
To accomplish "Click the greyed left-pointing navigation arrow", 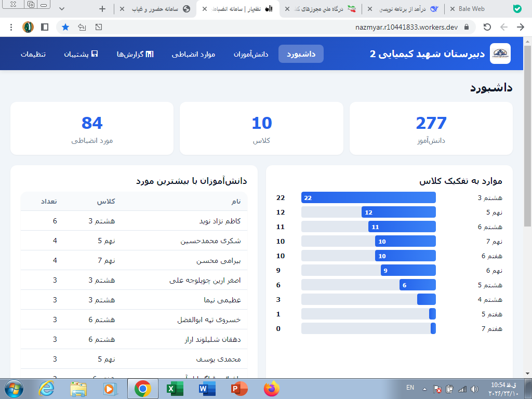I will pos(504,27).
